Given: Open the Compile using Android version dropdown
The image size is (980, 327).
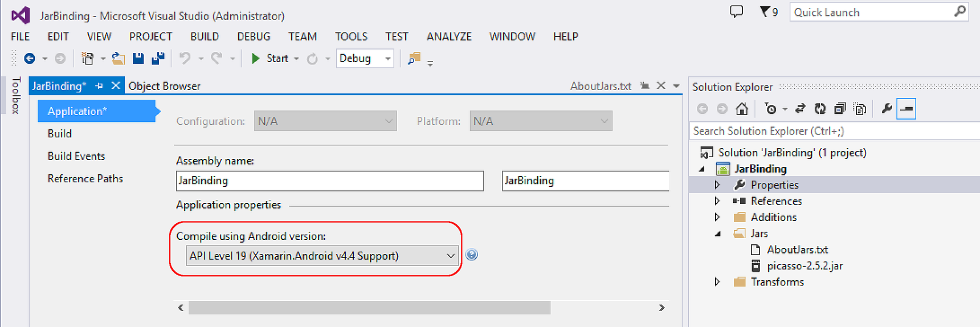Looking at the screenshot, I should pyautogui.click(x=322, y=256).
